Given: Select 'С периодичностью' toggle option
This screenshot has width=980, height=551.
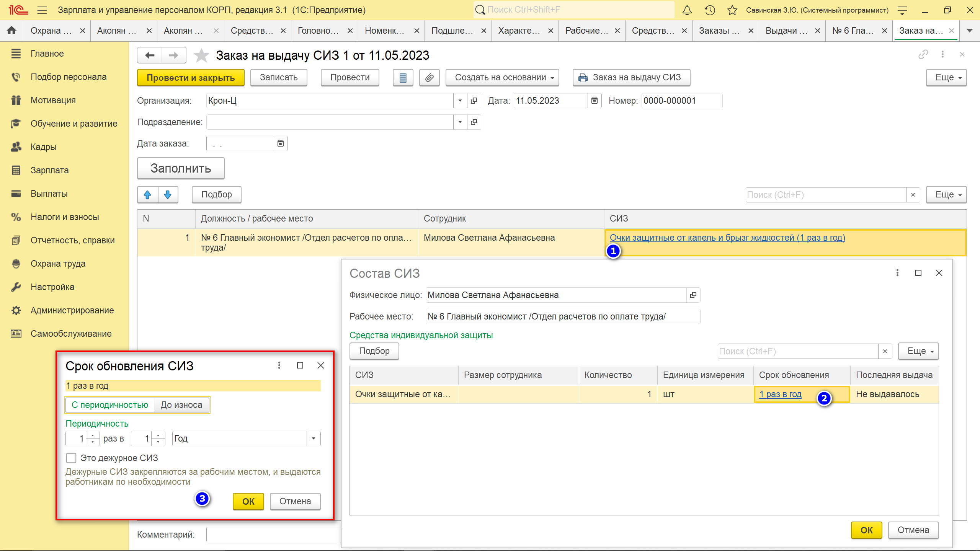Looking at the screenshot, I should point(110,405).
